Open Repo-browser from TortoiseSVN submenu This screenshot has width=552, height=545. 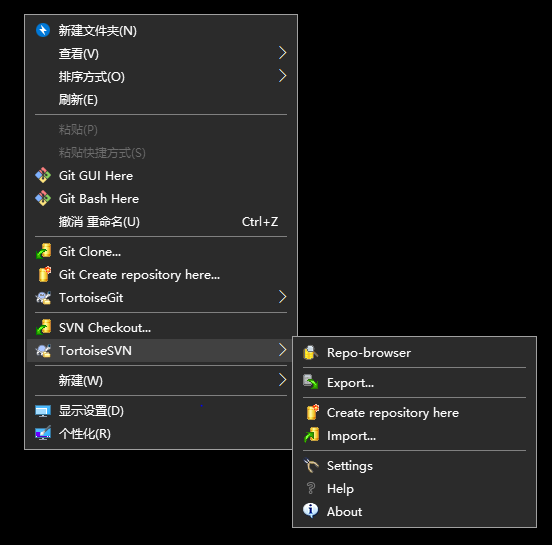click(414, 352)
